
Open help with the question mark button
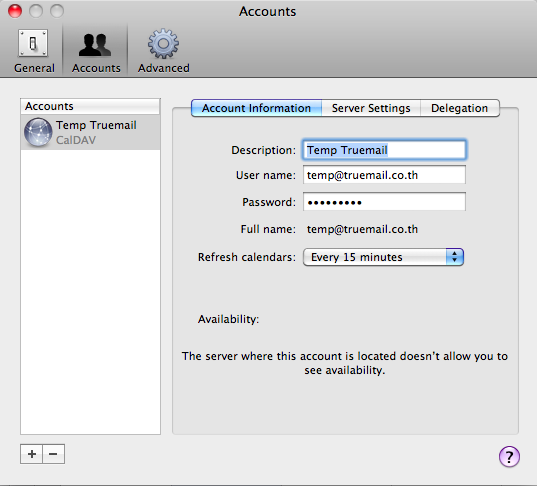(x=509, y=456)
